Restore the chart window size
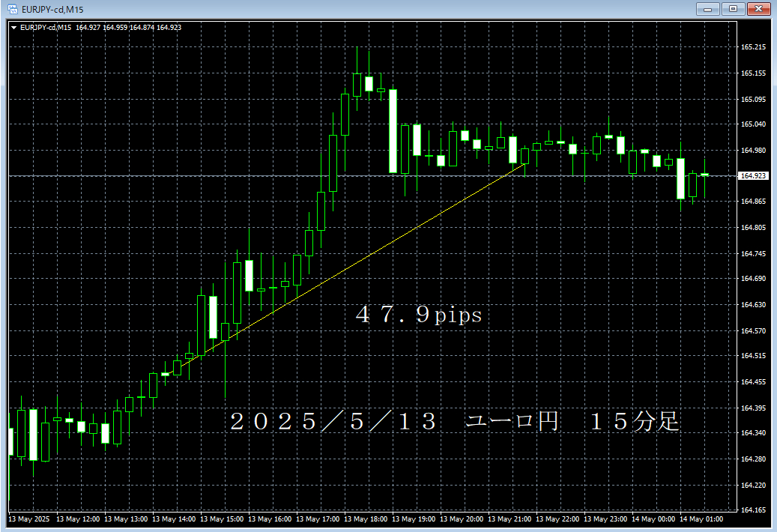Viewport: 777px width, 532px height. coord(733,9)
